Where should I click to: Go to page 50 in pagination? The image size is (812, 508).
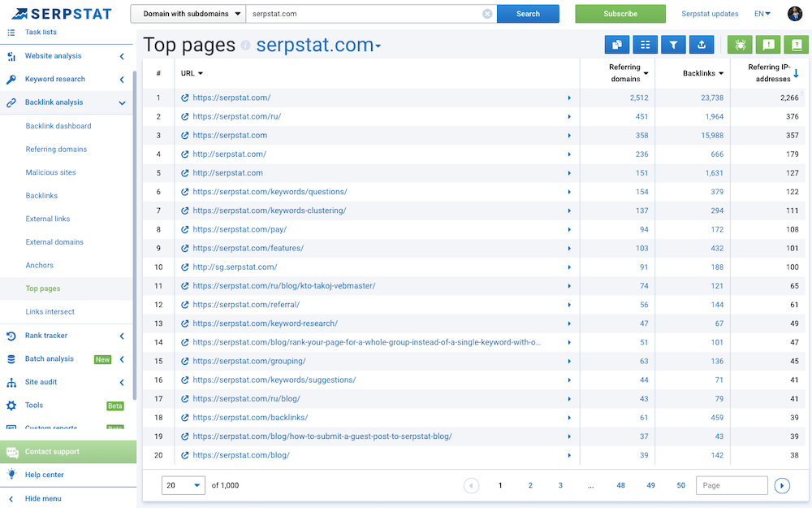681,486
